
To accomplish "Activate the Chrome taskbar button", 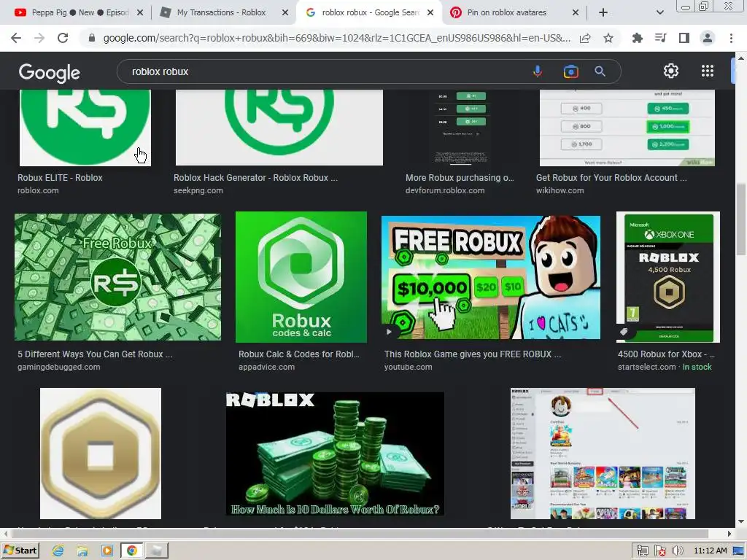I will 131,551.
